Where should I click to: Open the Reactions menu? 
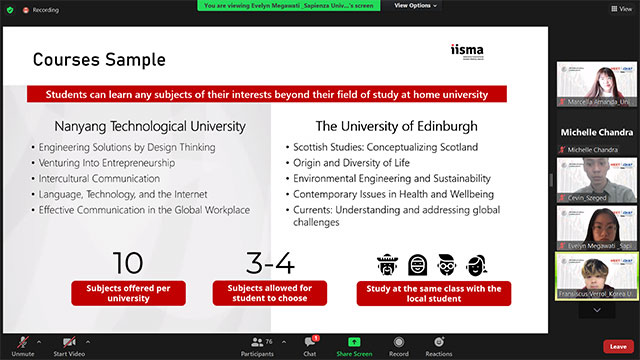pos(439,346)
